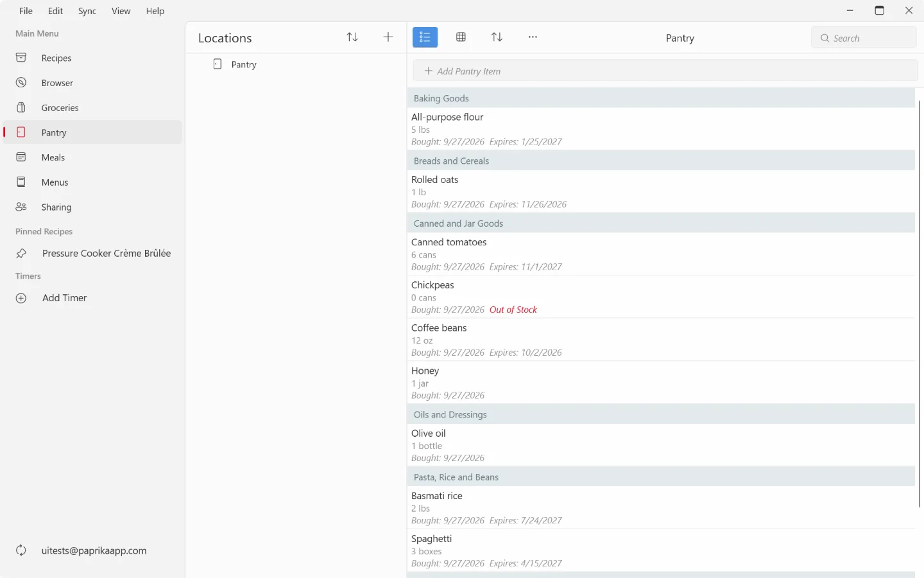The width and height of the screenshot is (924, 578).
Task: Click the Oils and Dressings category header
Action: click(661, 414)
